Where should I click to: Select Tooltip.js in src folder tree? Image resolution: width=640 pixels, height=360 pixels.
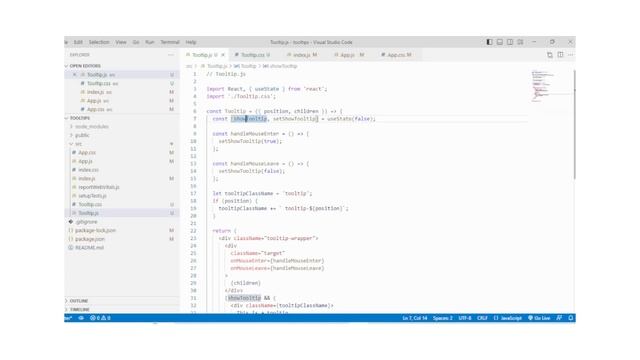point(122,213)
